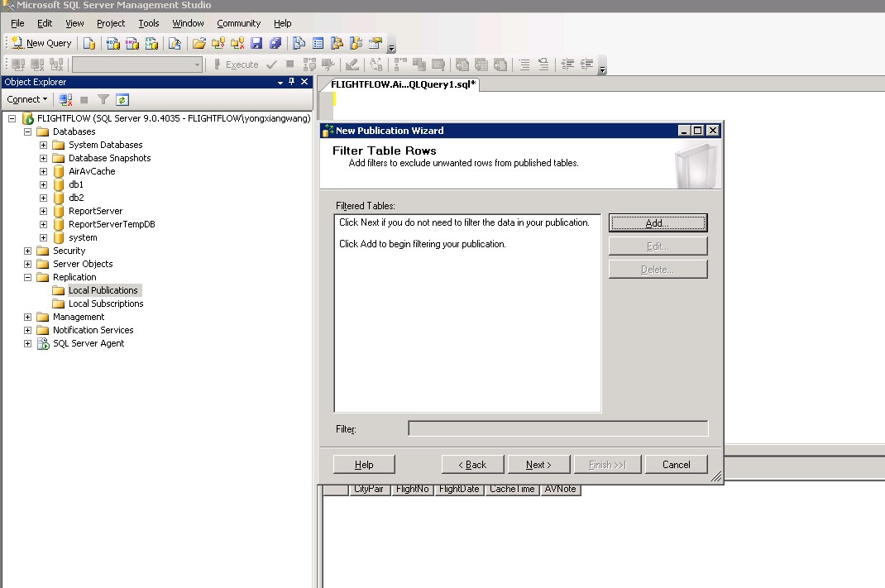Click the Disconnect icon in Object Explorer
This screenshot has height=588, width=885.
(65, 99)
